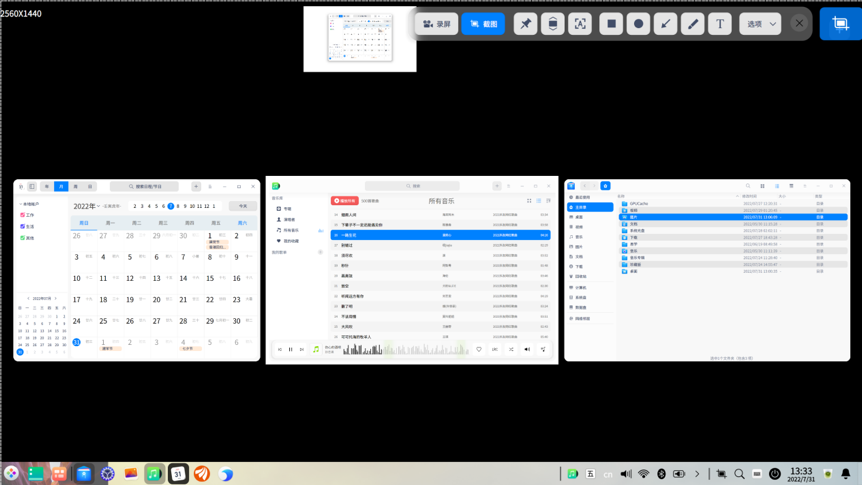Open My Favorites in music sidebar
Image resolution: width=862 pixels, height=485 pixels.
coord(288,241)
